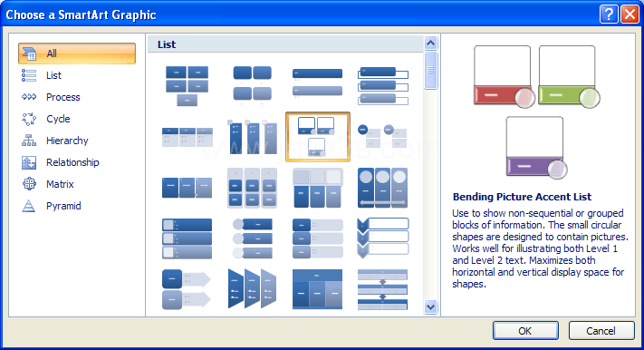Click the gallery scrollbar thumb
Viewport: 644px width, 350px height.
point(430,70)
